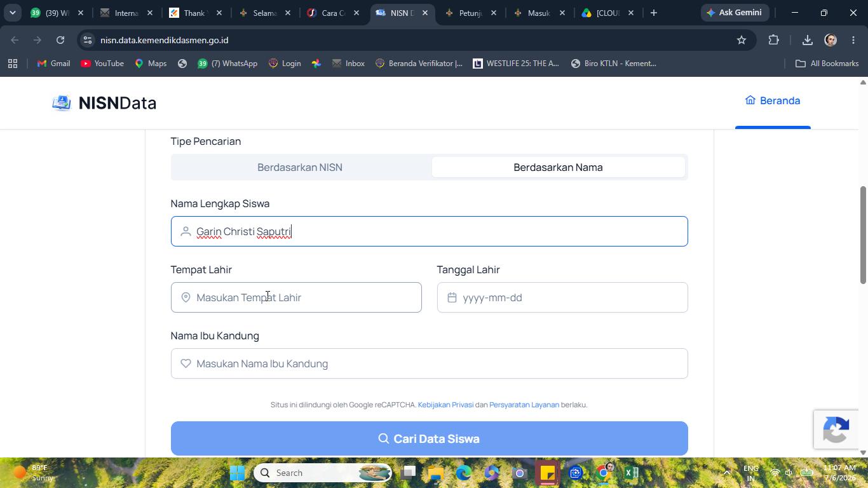Select Berdasarkan Nama search type
This screenshot has width=868, height=488.
click(558, 167)
